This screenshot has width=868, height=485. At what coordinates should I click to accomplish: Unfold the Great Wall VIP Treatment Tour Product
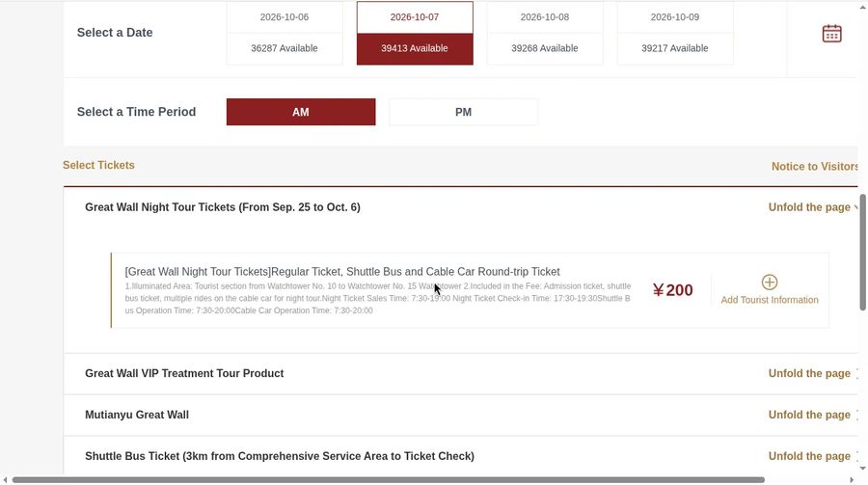[x=813, y=373]
